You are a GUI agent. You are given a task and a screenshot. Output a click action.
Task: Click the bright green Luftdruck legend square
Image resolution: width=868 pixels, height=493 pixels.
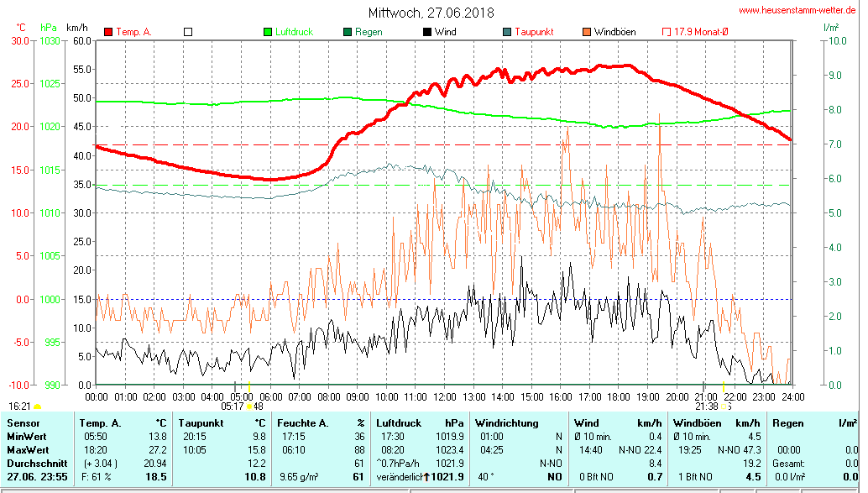[268, 32]
